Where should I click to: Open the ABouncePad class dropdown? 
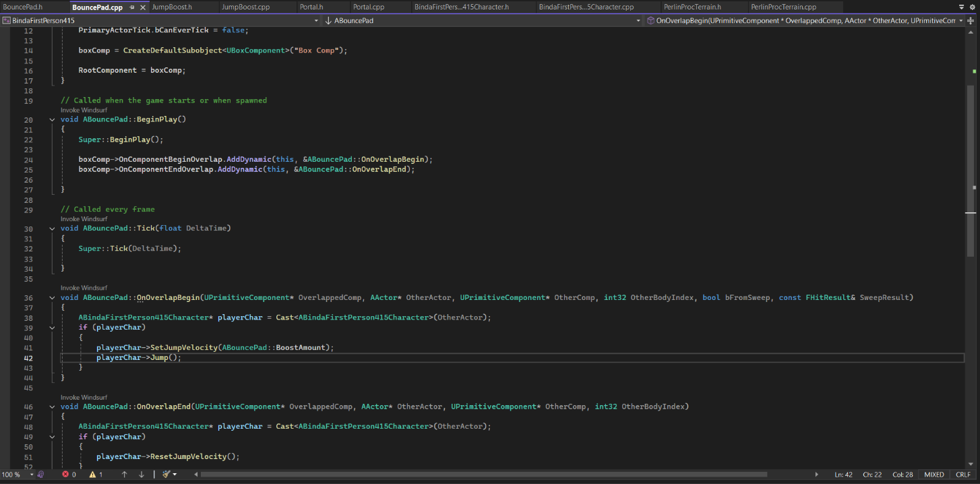pyautogui.click(x=639, y=21)
